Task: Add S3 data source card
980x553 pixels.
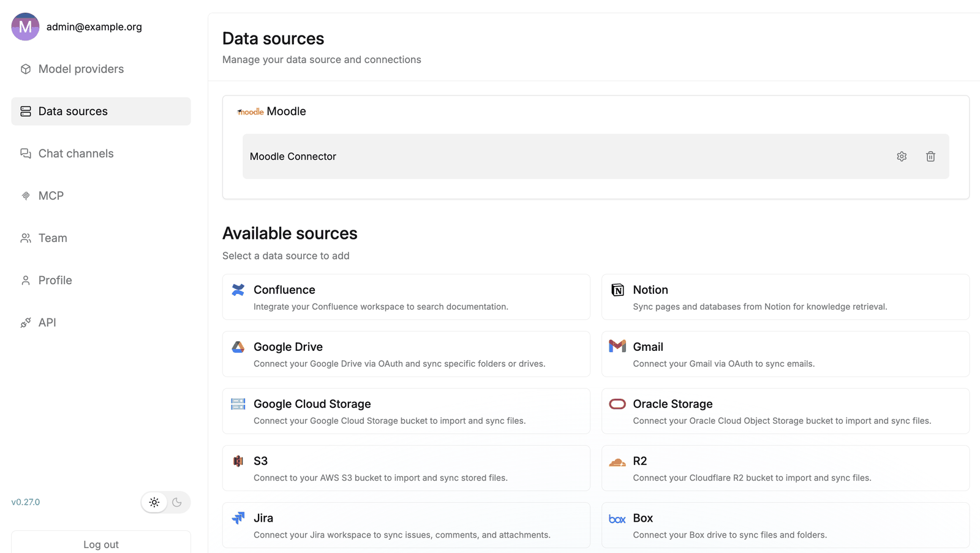Action: (406, 468)
